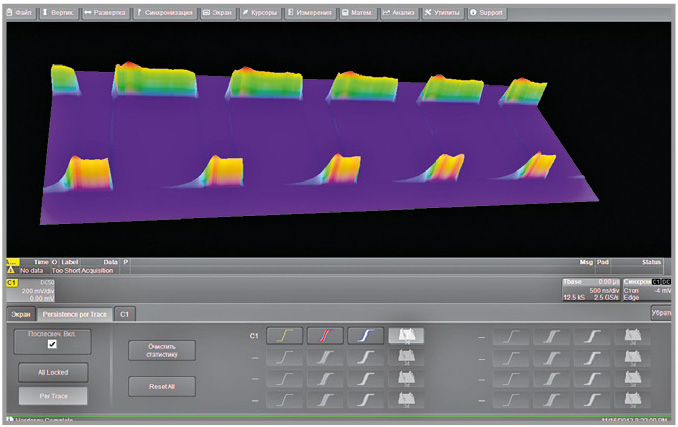Viewport: 678px width, 427px height.
Task: Toggle the Per Trace mode button
Action: (53, 397)
